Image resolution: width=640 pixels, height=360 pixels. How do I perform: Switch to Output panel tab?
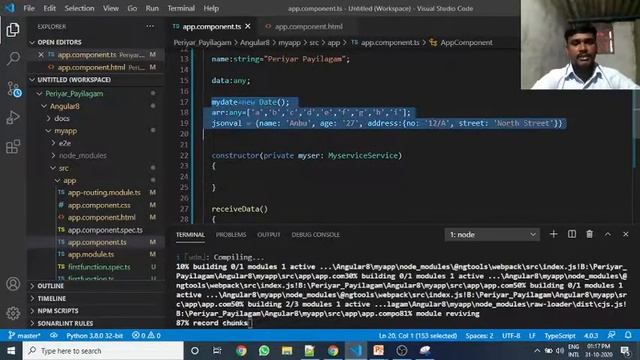click(x=269, y=235)
